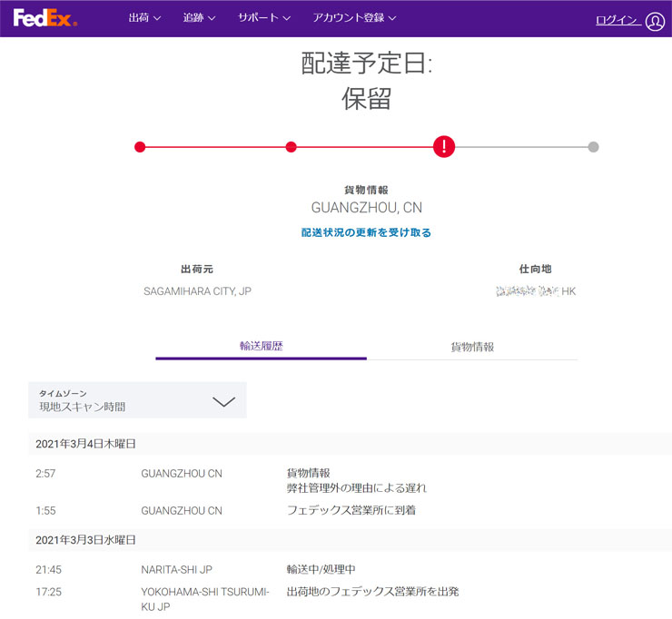
Task: Select the 17:25 time entry
Action: pos(48,592)
